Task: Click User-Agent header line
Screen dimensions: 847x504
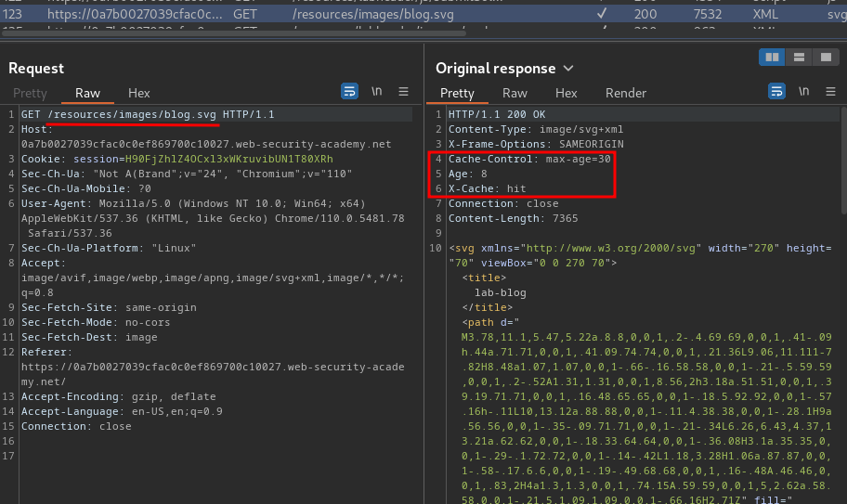Action: pyautogui.click(x=213, y=218)
